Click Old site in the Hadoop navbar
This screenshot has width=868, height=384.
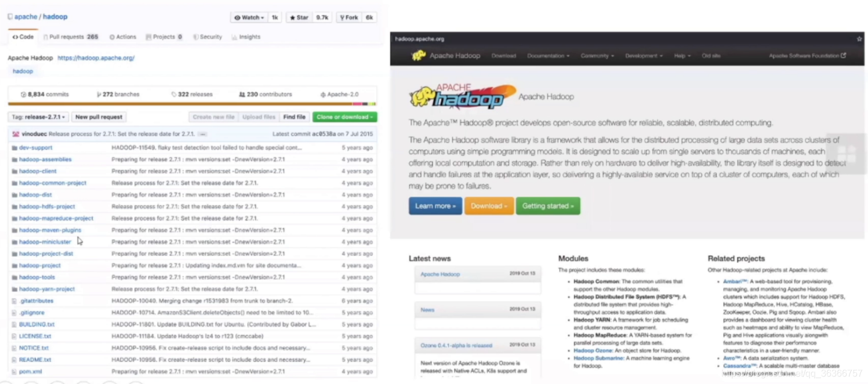tap(711, 56)
